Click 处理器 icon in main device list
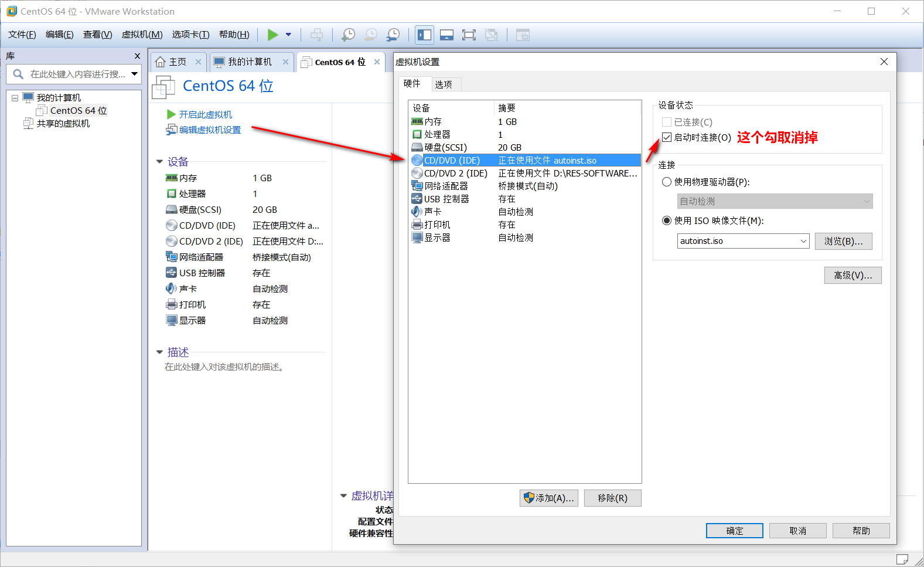Viewport: 924px width, 567px height. click(x=171, y=193)
